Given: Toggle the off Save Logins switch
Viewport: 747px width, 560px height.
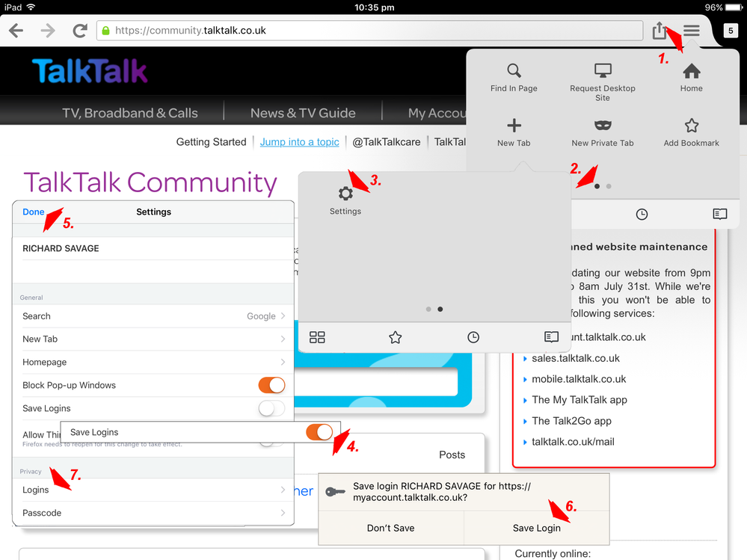Looking at the screenshot, I should [x=271, y=408].
